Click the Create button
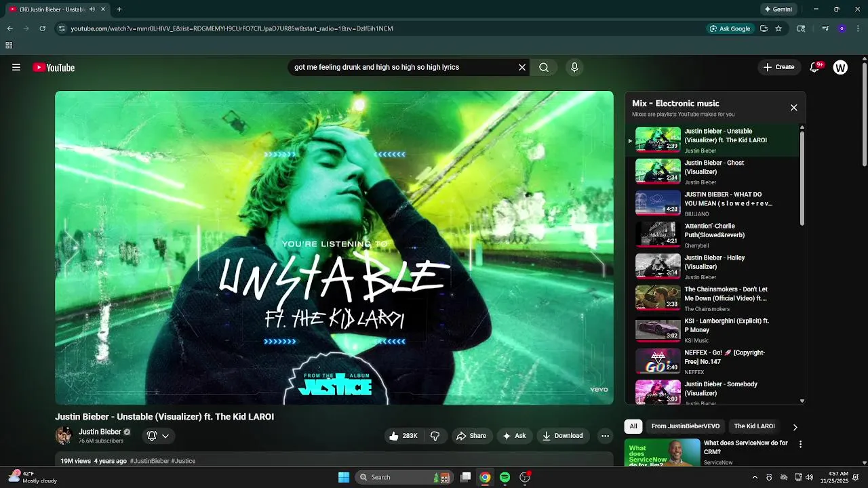Screen dimensions: 868x488 pos(778,67)
